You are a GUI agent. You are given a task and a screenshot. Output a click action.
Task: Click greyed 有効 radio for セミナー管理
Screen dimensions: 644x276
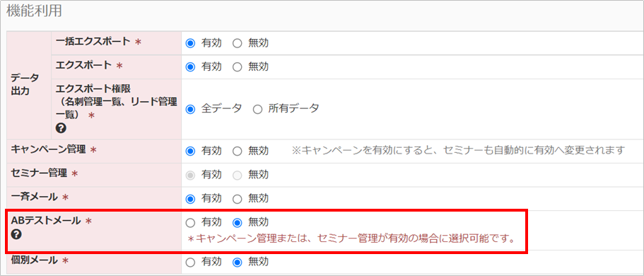tap(190, 176)
